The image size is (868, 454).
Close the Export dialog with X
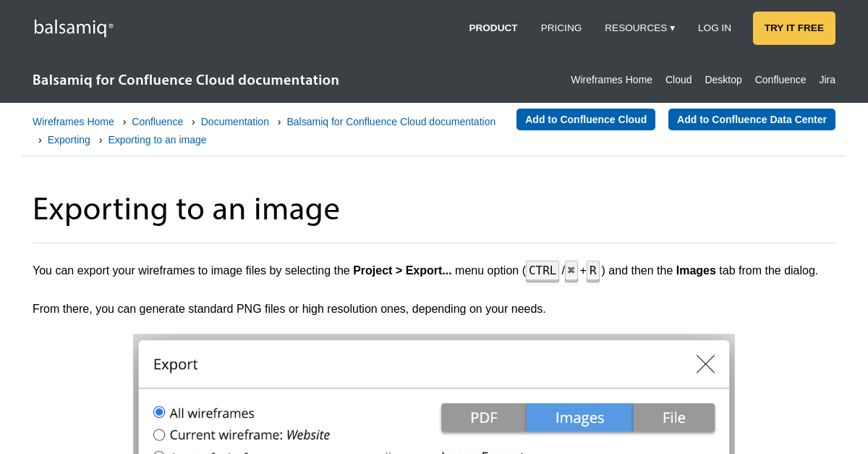tap(705, 364)
